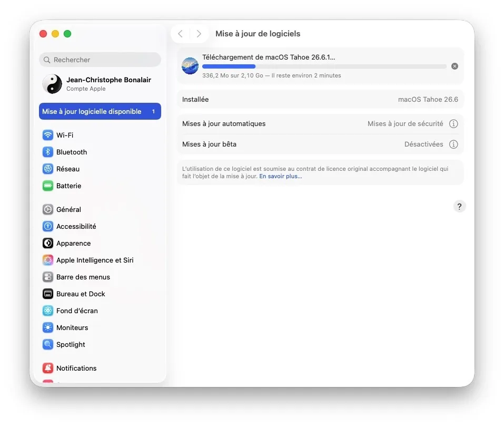Viewport: 504px width, 426px height.
Task: Click the Spotlight magnifier icon
Action: coord(48,345)
